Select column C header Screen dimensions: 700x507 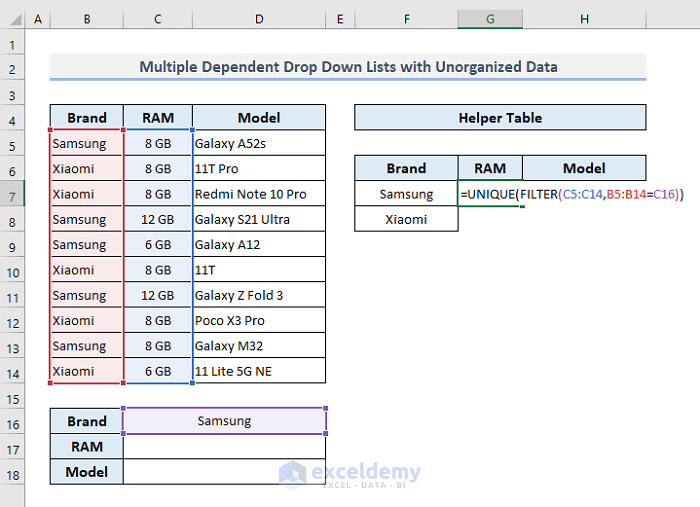[x=158, y=19]
